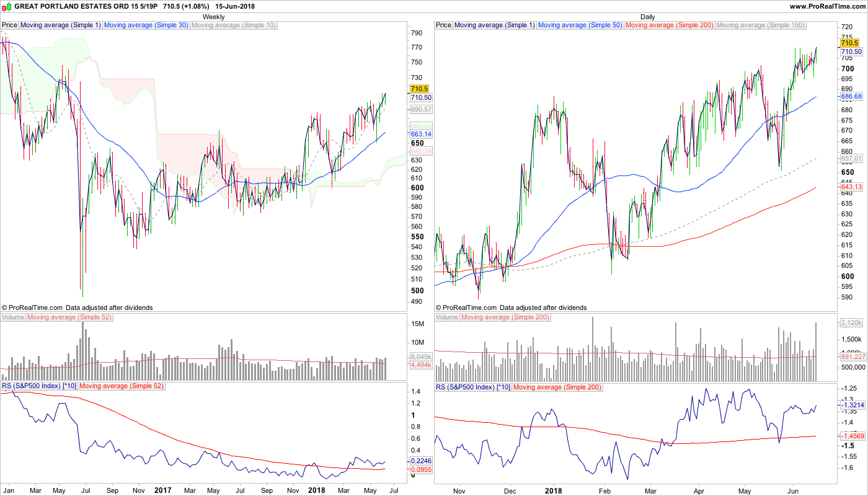This screenshot has width=868, height=496.
Task: Click the -1.3214 relative strength value tag
Action: pyautogui.click(x=852, y=405)
